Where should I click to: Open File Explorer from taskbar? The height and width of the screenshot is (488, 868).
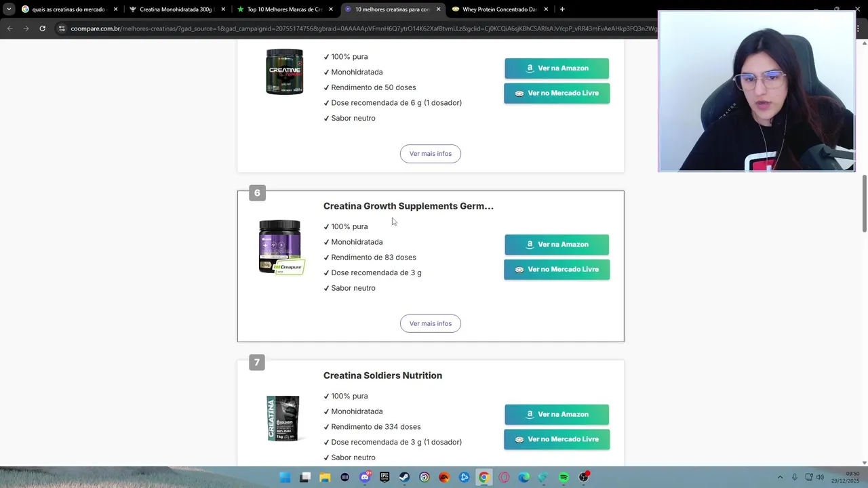click(x=325, y=477)
